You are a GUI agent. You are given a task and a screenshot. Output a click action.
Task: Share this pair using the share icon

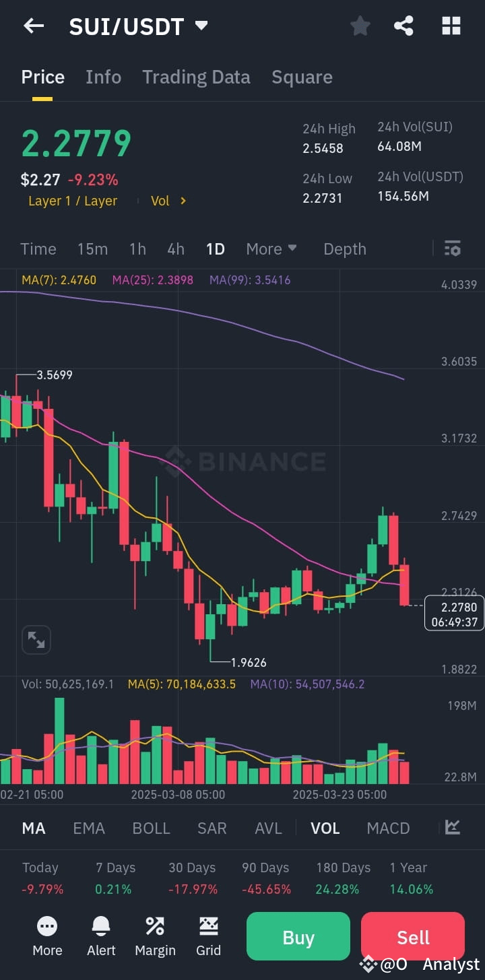(403, 26)
